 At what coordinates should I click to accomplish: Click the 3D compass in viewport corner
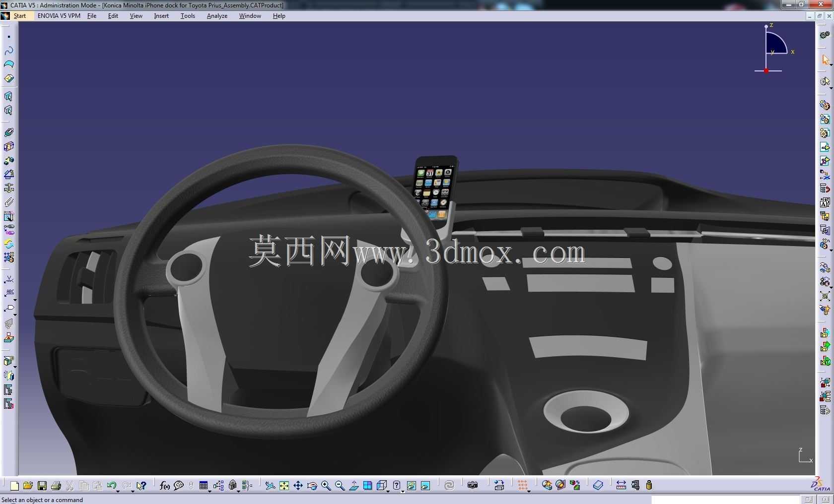coord(774,48)
